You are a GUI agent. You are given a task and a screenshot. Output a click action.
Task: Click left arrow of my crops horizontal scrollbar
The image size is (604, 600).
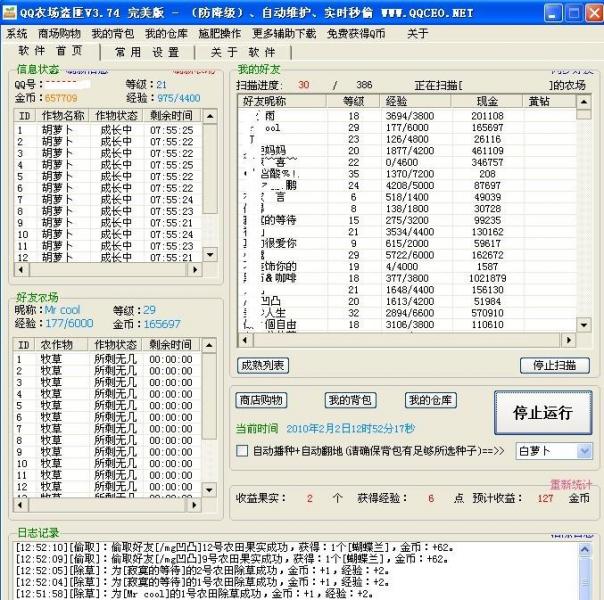pyautogui.click(x=21, y=270)
